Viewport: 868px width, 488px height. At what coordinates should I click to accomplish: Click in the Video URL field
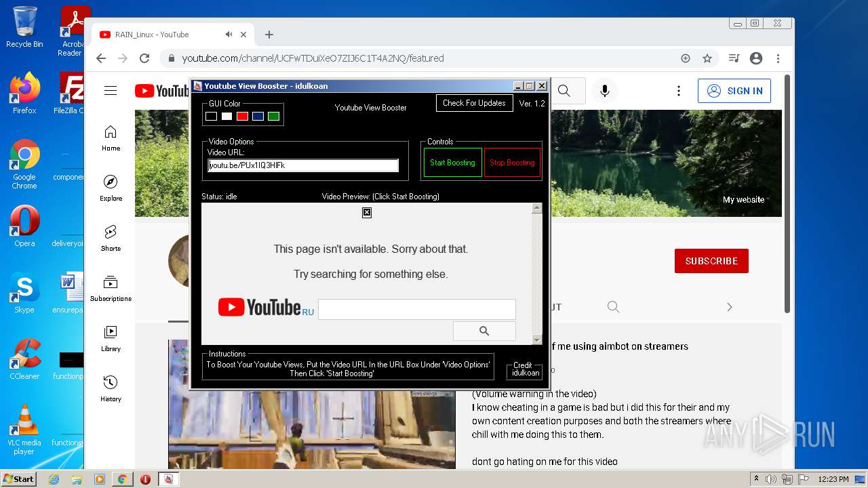(303, 165)
